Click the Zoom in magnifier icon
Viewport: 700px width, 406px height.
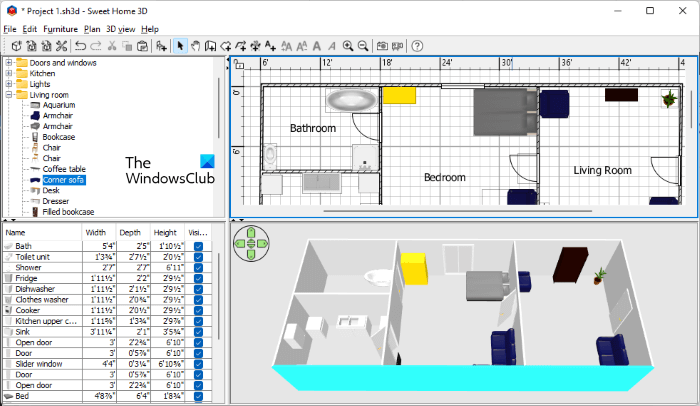tap(348, 46)
